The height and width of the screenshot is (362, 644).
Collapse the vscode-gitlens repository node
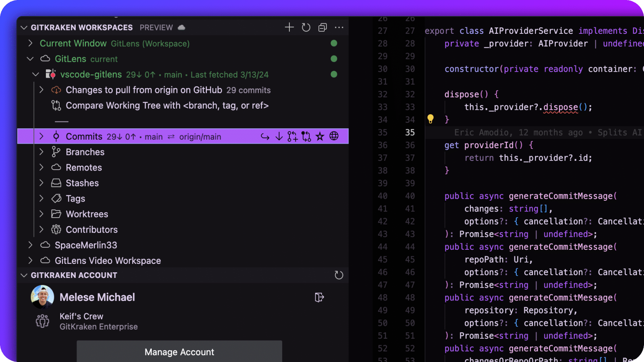(35, 74)
